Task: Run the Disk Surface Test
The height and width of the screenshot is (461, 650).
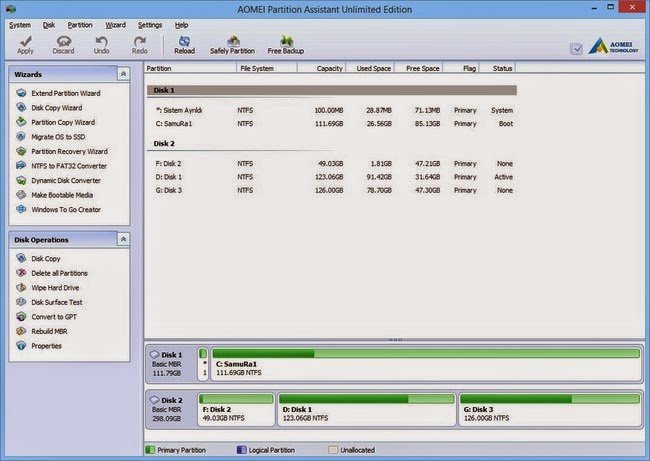Action: point(57,302)
